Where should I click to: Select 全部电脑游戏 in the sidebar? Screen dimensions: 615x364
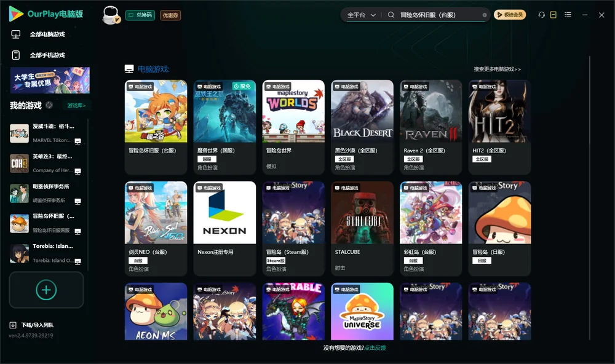tap(47, 34)
